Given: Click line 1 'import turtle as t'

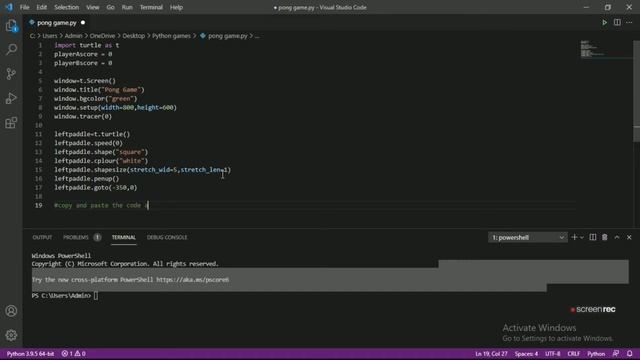Looking at the screenshot, I should click(x=87, y=45).
